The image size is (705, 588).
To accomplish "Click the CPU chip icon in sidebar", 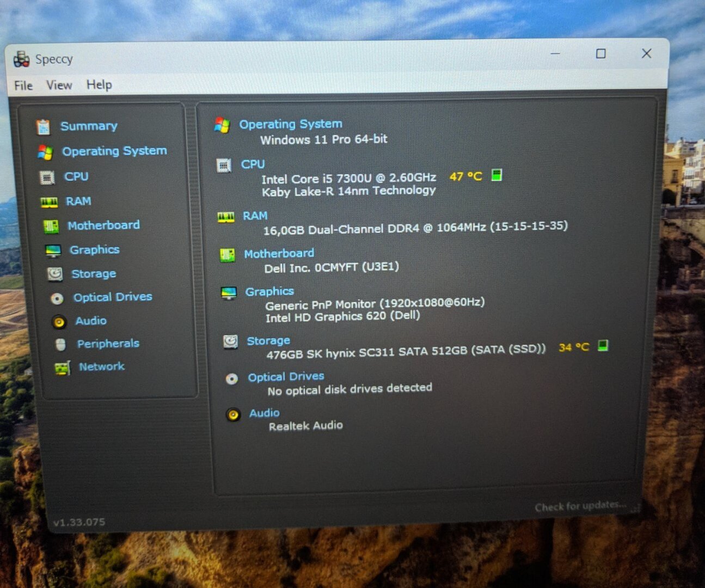I will pos(47,177).
